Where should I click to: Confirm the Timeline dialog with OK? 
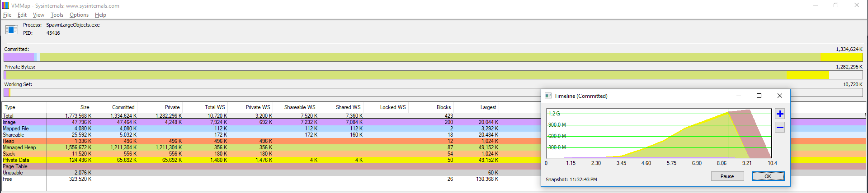pyautogui.click(x=768, y=176)
